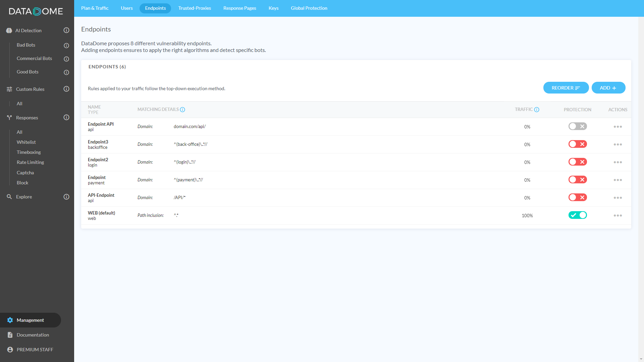
Task: Click the REORDER button
Action: [566, 88]
